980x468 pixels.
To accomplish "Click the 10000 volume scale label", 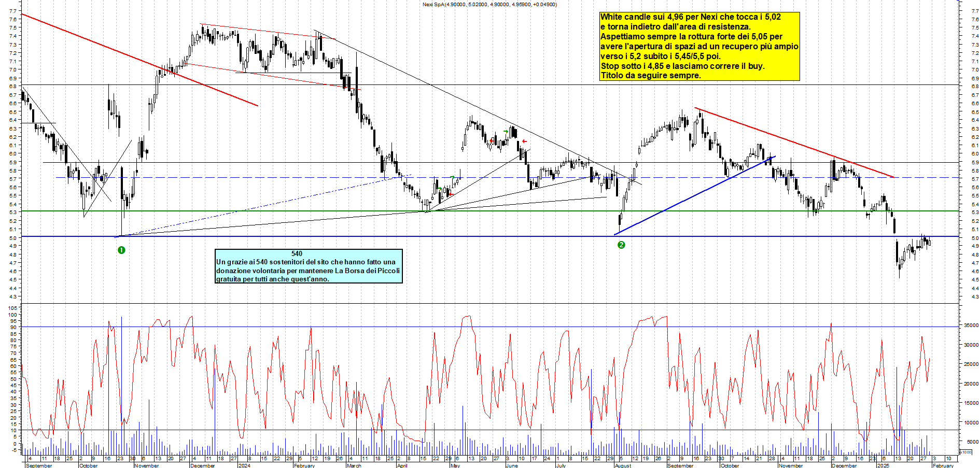I will (971, 422).
